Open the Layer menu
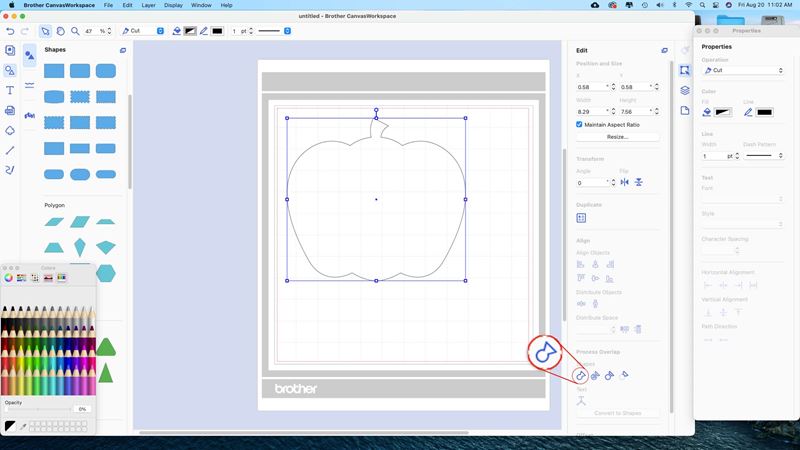This screenshot has height=450, width=800. 148,5
